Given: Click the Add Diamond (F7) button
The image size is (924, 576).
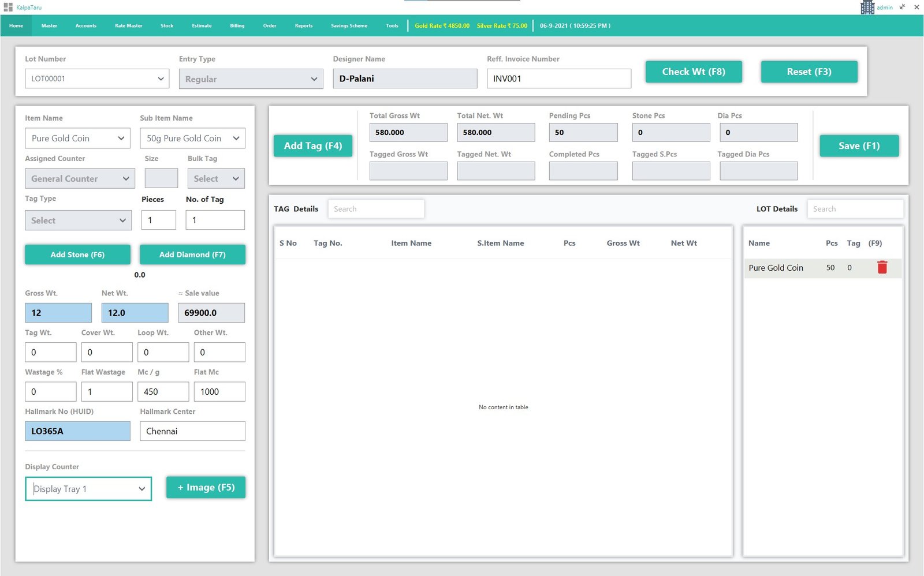Looking at the screenshot, I should point(192,255).
